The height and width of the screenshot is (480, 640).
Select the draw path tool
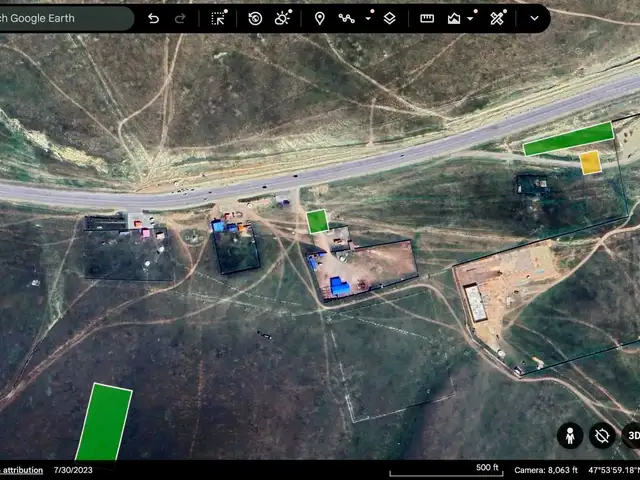tap(347, 18)
